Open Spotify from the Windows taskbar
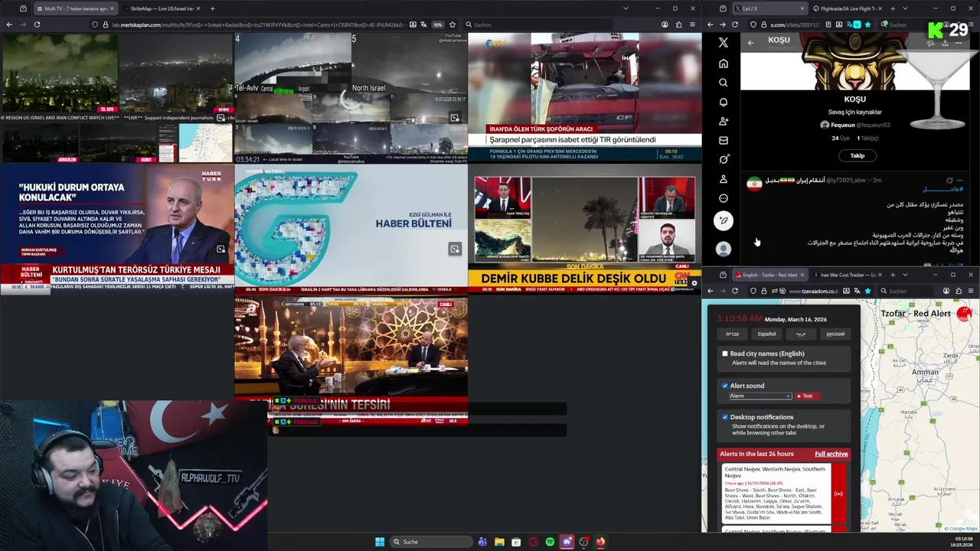This screenshot has width=980, height=551. pos(550,542)
